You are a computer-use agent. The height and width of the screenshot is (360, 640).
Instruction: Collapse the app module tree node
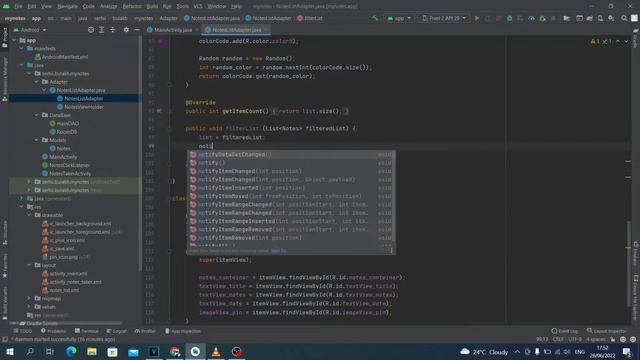click(x=14, y=40)
